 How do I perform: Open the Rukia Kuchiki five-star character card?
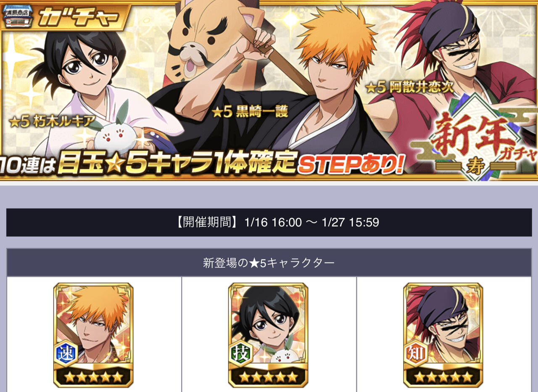coord(268,335)
